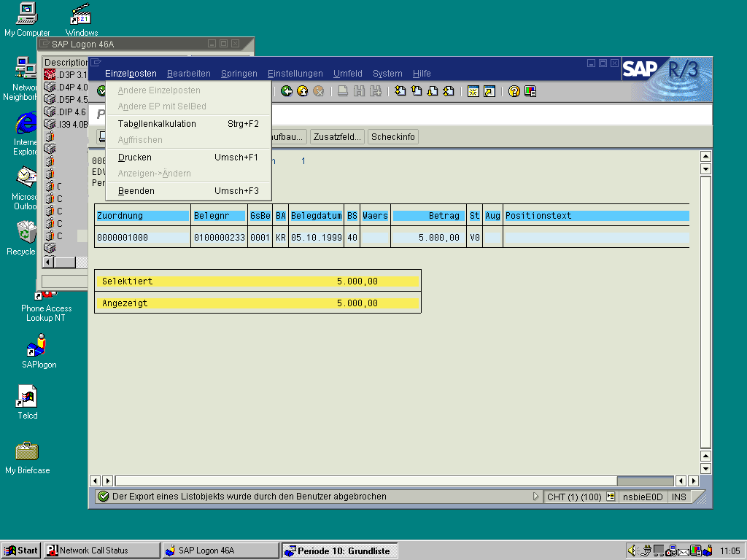Select the .D3P 3.1 entry in SAP Logon

coord(66,75)
